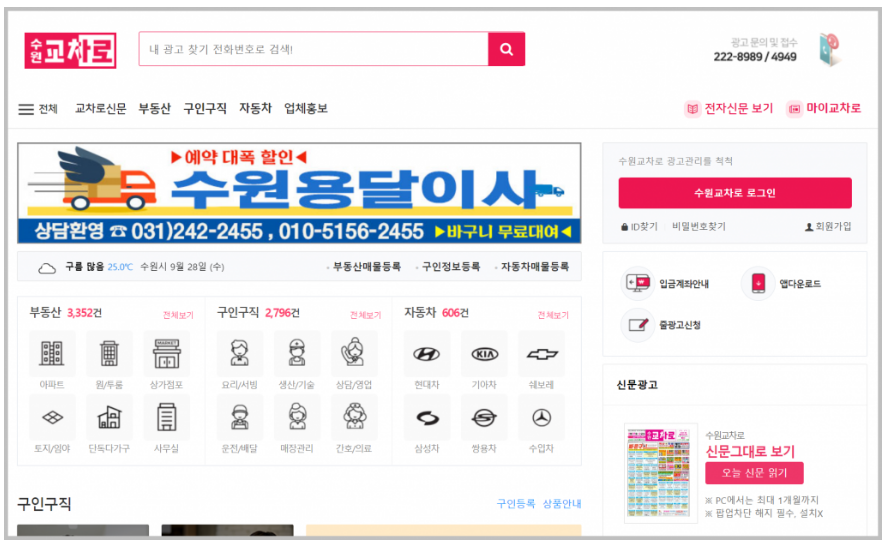This screenshot has width=893, height=552.
Task: Click the magnifier search button
Action: click(506, 49)
